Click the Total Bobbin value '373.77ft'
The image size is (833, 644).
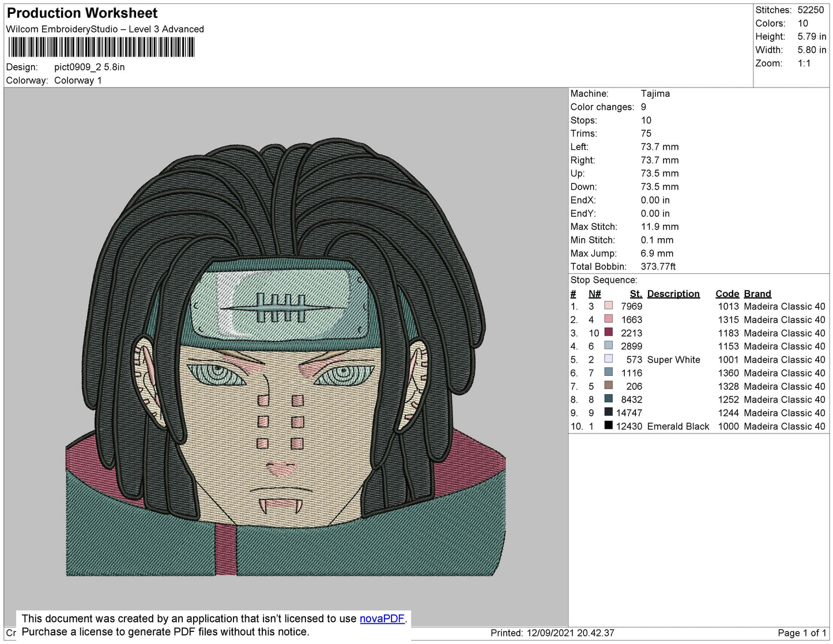[658, 266]
